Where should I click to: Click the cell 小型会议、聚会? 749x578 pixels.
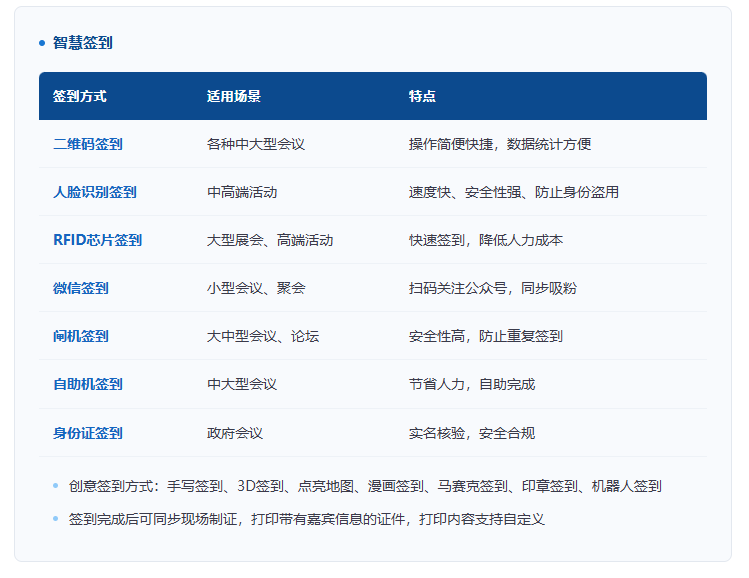pos(256,289)
